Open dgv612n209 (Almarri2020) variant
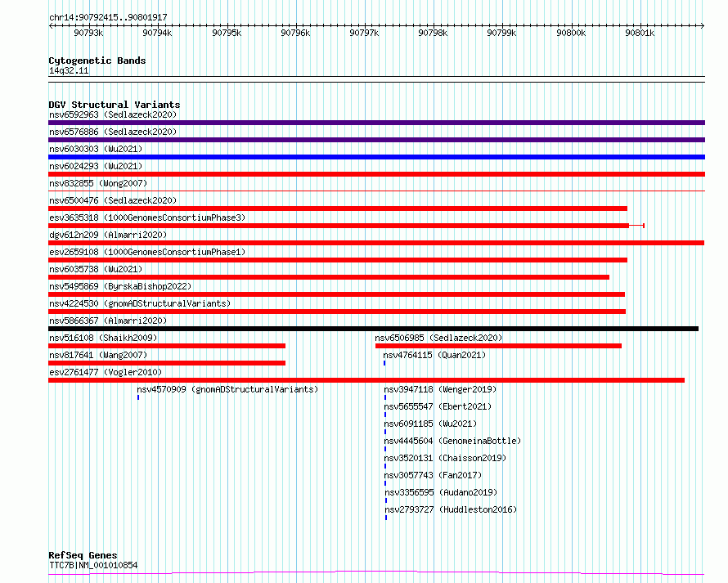Image resolution: width=728 pixels, height=583 pixels. 108,235
